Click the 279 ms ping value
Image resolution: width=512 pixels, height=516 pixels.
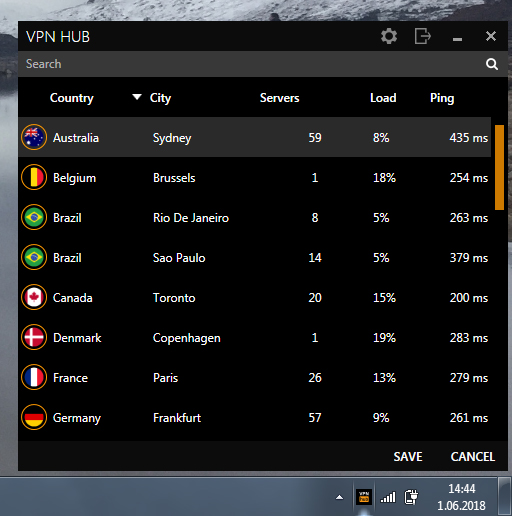pos(469,378)
